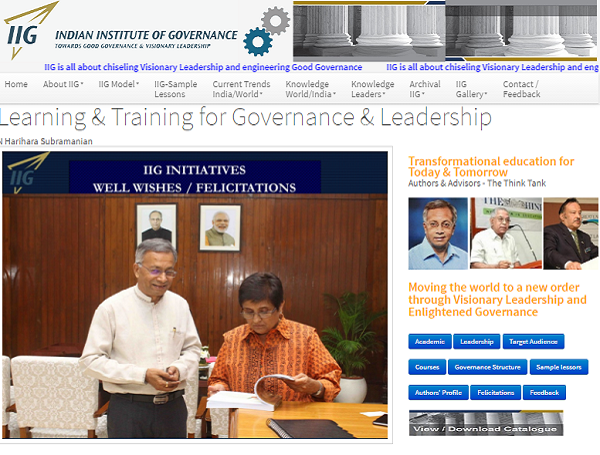
Task: Expand Current Trends India/World dropdown
Action: [x=241, y=89]
